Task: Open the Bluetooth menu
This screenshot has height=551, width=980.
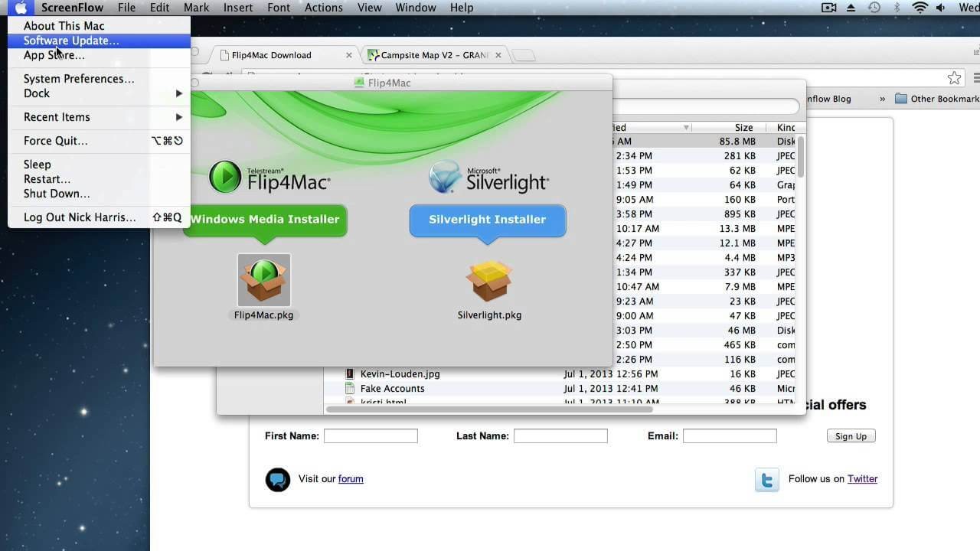Action: [x=899, y=7]
